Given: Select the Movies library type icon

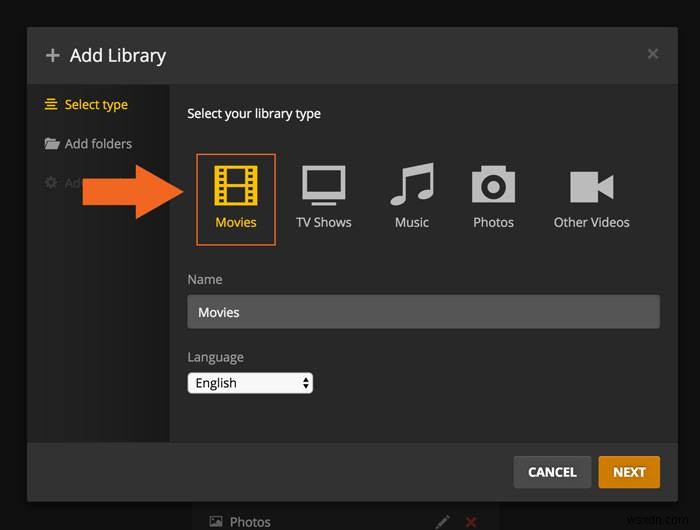Looking at the screenshot, I should (x=236, y=187).
